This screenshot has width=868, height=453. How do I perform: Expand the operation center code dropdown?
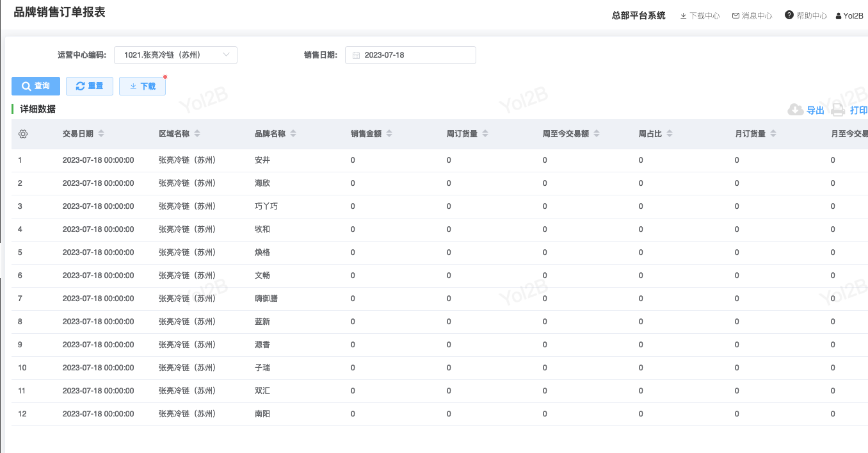[x=226, y=55]
